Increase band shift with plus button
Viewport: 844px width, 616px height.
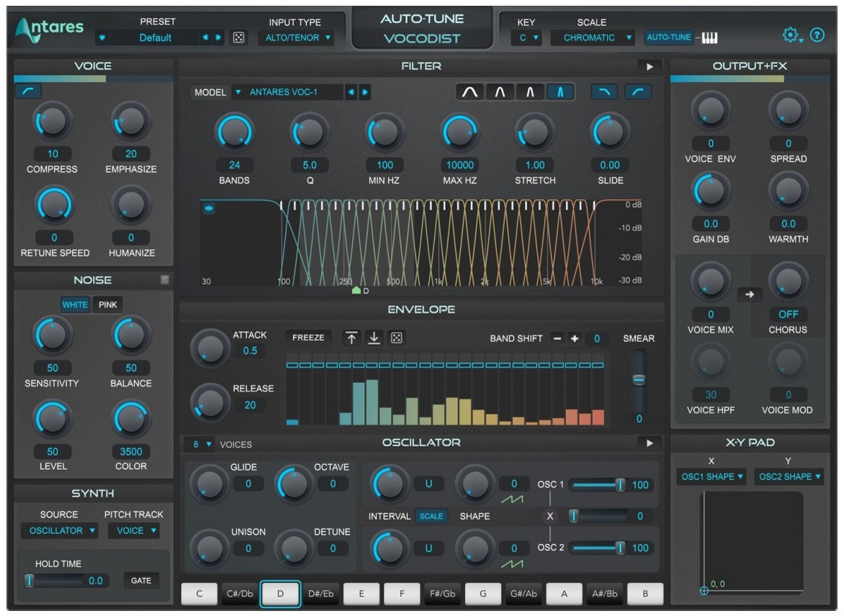pos(575,338)
